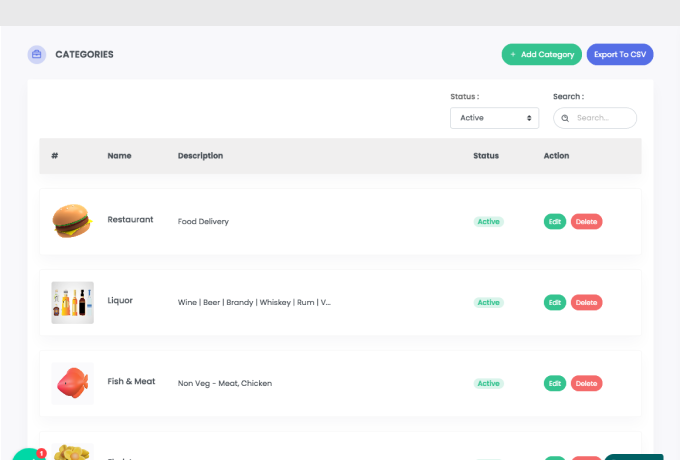
Task: Select the Liquor name text
Action: tap(120, 300)
